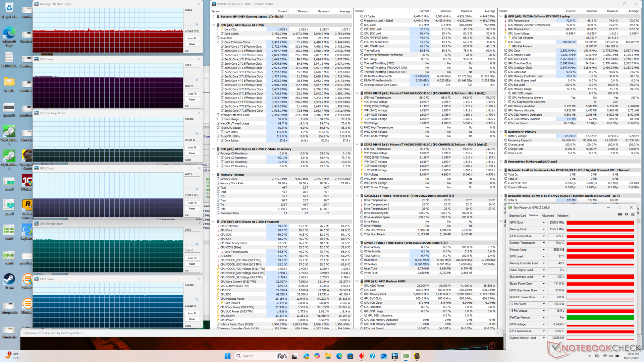Expand the PresentMon Cyberpunk2077.exe section
Screen dimensions: 644x362
[501, 162]
